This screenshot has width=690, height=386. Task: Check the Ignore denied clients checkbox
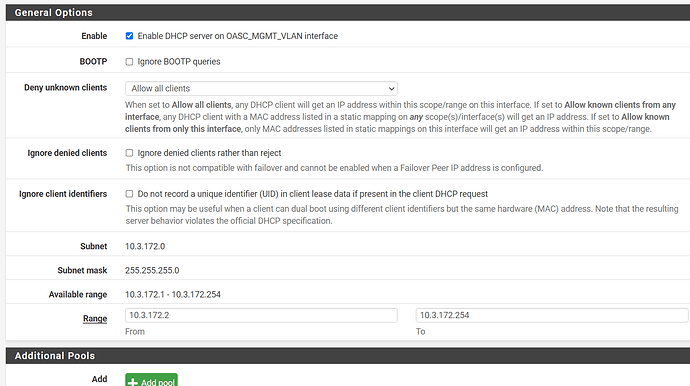coord(129,153)
